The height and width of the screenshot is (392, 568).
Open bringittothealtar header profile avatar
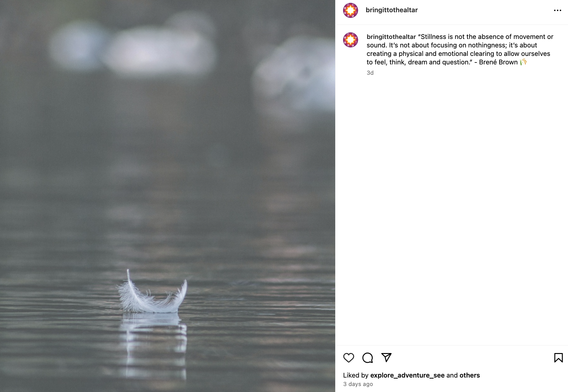pyautogui.click(x=350, y=10)
